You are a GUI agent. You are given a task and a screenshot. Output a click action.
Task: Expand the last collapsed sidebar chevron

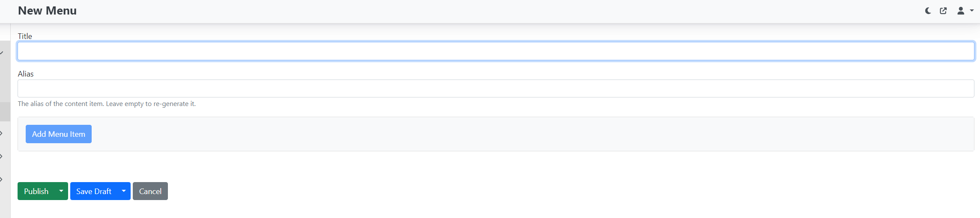coord(2,180)
